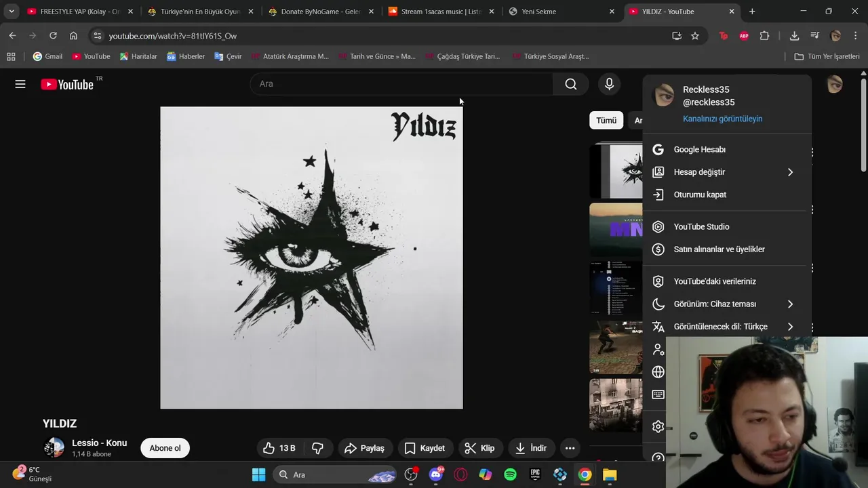
Task: Open YouTube'daki verileriniz menu entry
Action: pyautogui.click(x=727, y=281)
